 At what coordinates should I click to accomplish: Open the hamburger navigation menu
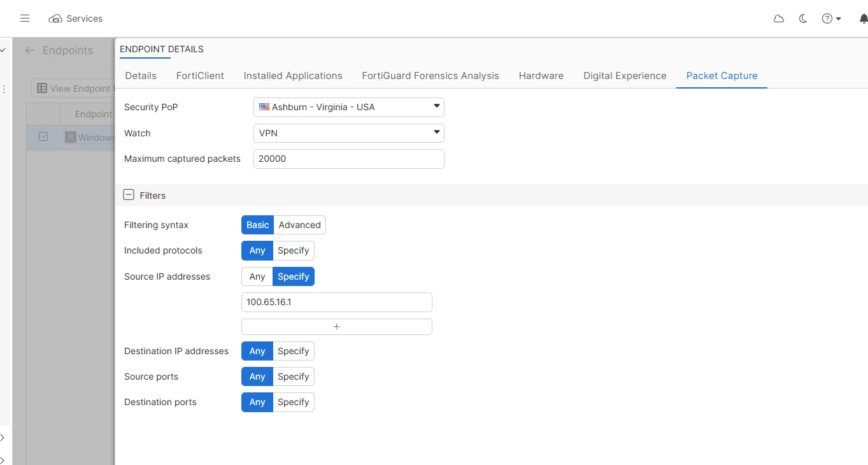coord(25,18)
